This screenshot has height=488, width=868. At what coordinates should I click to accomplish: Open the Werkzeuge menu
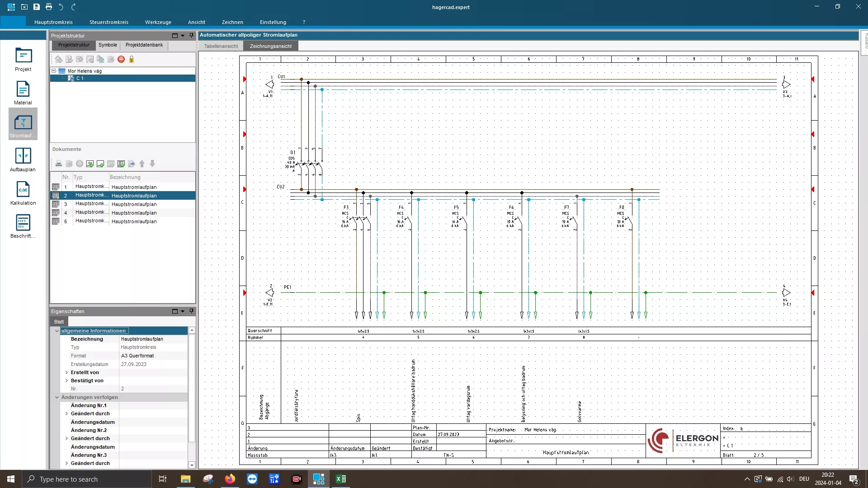pos(158,22)
